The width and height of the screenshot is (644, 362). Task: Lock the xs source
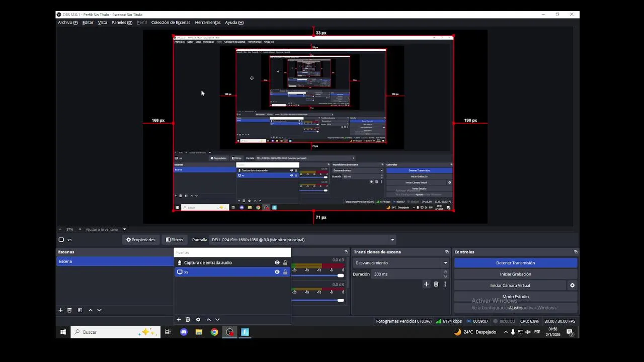click(285, 272)
